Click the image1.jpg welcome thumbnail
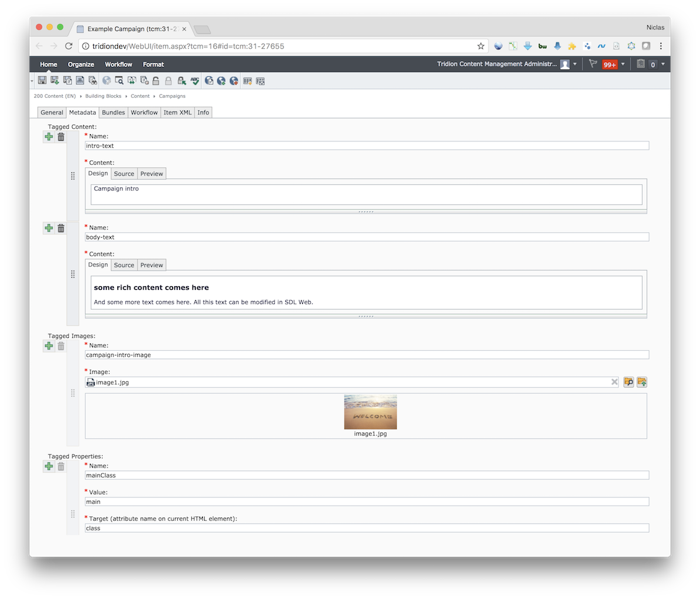 pos(370,412)
